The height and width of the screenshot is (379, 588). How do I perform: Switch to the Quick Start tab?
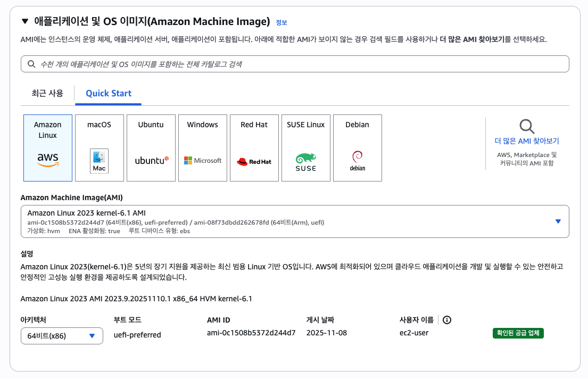tap(109, 94)
